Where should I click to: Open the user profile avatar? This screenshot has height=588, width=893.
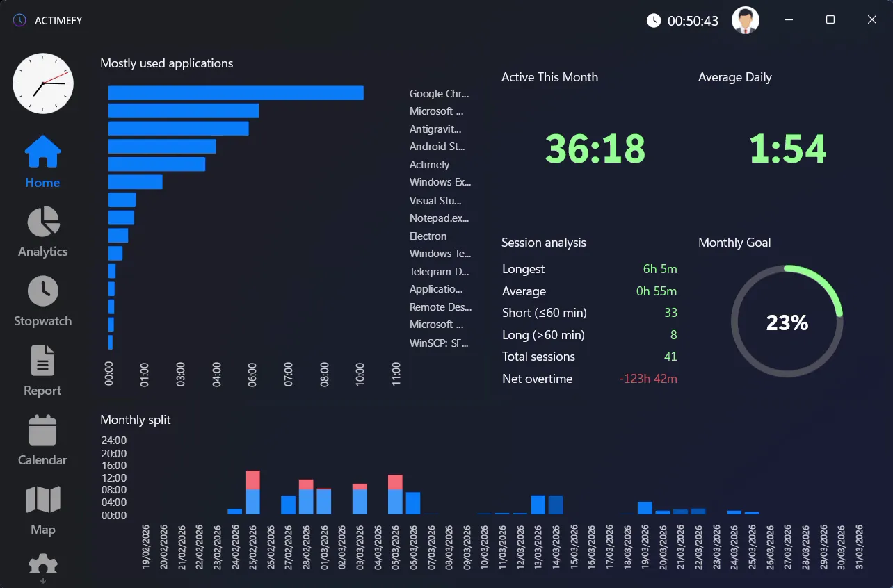tap(745, 20)
